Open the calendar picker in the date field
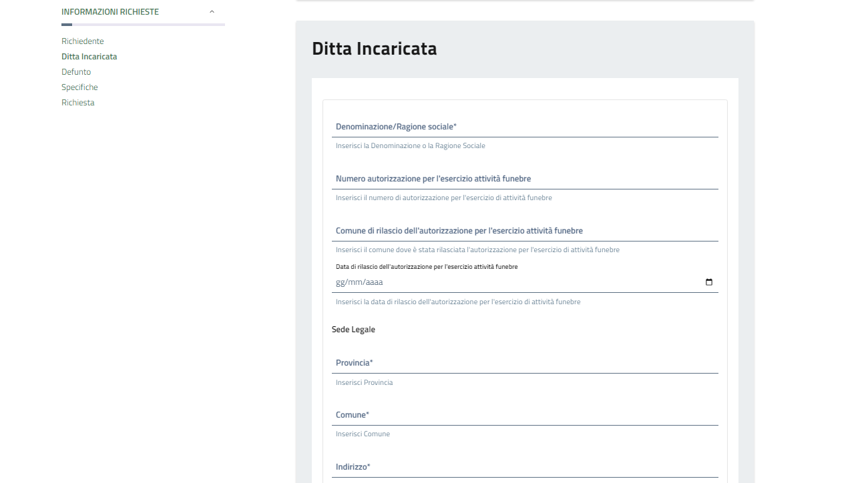The image size is (868, 483). click(708, 282)
